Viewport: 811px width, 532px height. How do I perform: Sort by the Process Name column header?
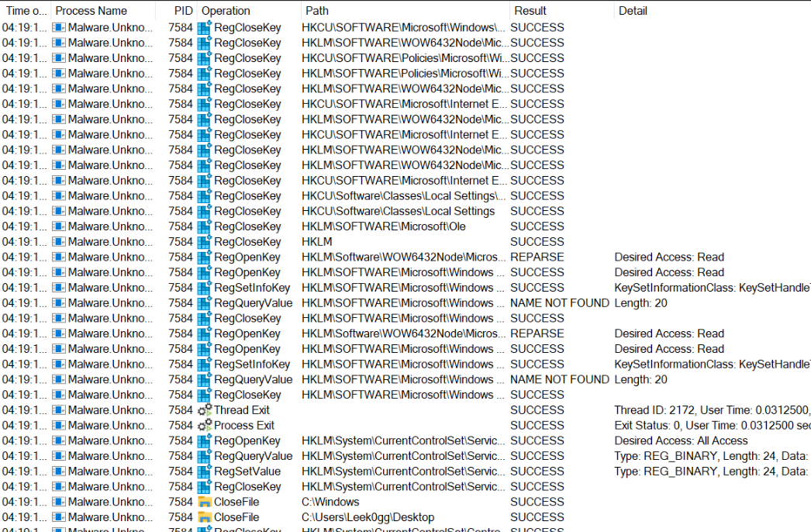tap(91, 11)
